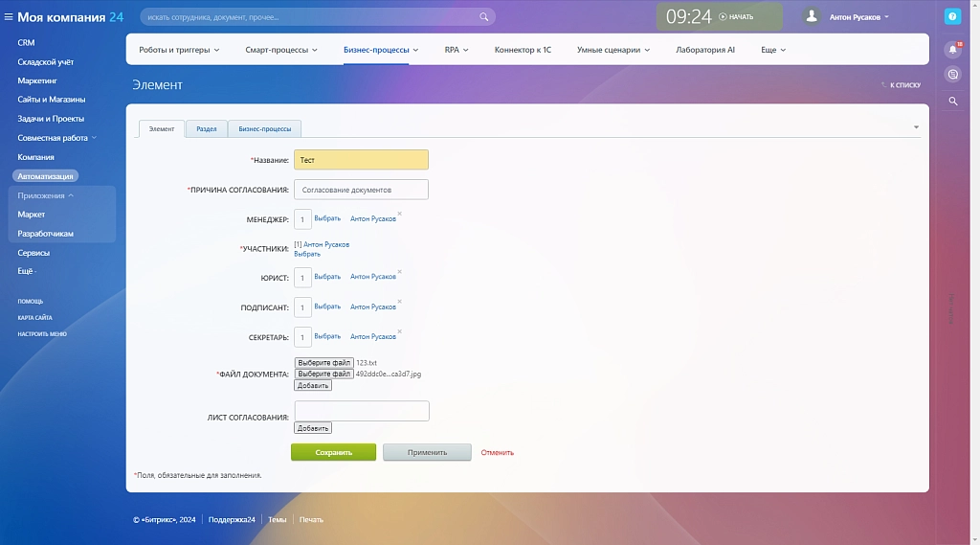
Task: Click the Название field containing Тест
Action: (x=361, y=160)
